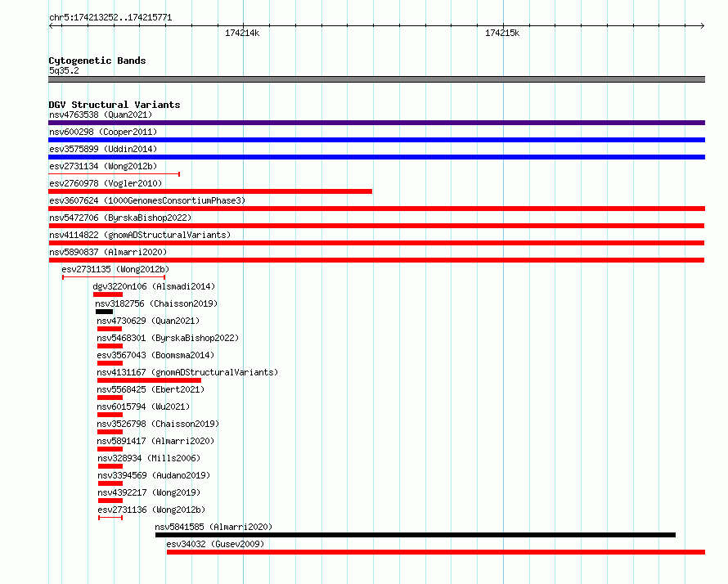Click the 174215k ruler position

pyautogui.click(x=502, y=33)
